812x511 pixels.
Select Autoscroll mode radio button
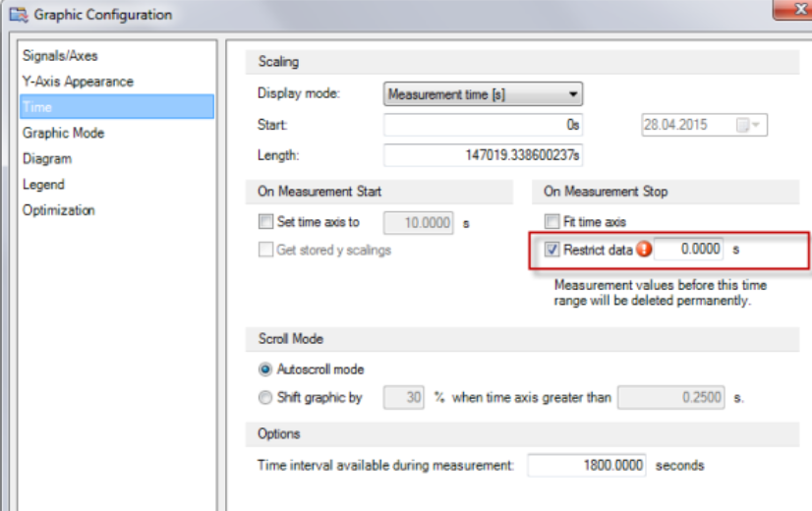264,369
